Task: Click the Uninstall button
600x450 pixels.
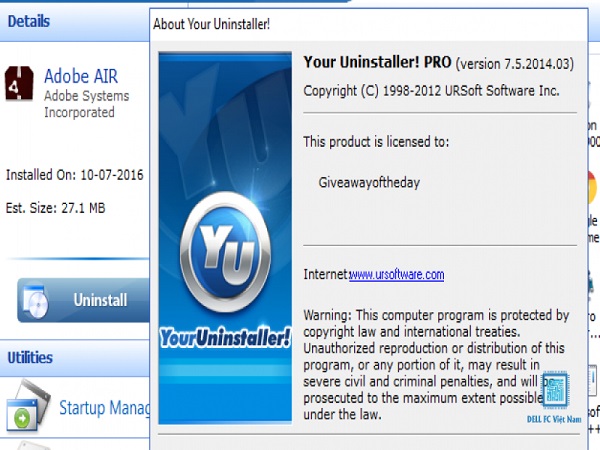Action: click(83, 300)
